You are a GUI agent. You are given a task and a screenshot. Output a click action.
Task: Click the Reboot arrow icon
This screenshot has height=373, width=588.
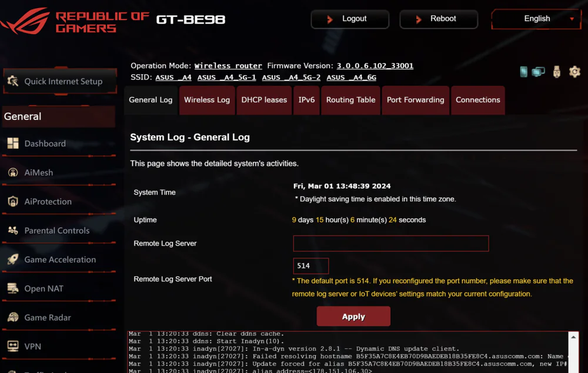[x=419, y=19]
